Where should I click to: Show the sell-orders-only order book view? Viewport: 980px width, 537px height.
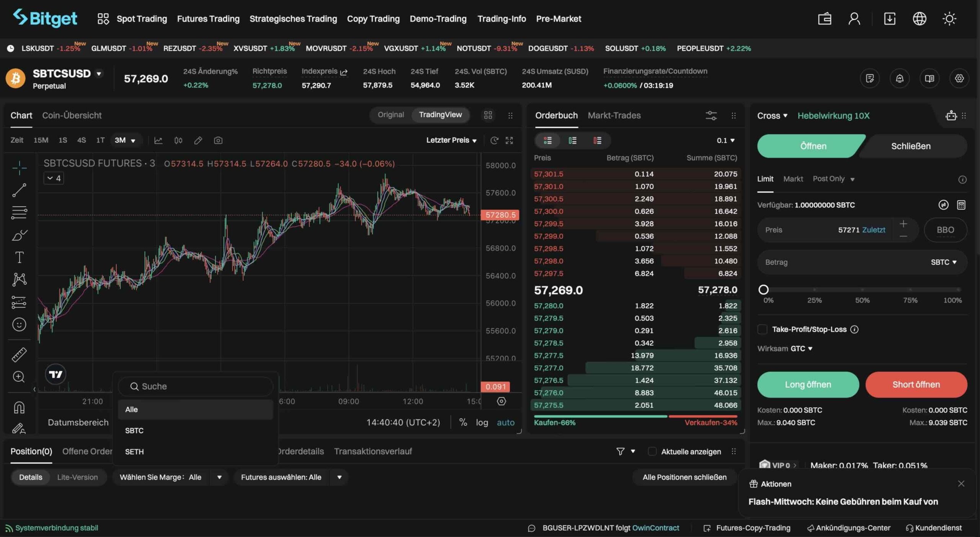pyautogui.click(x=597, y=140)
